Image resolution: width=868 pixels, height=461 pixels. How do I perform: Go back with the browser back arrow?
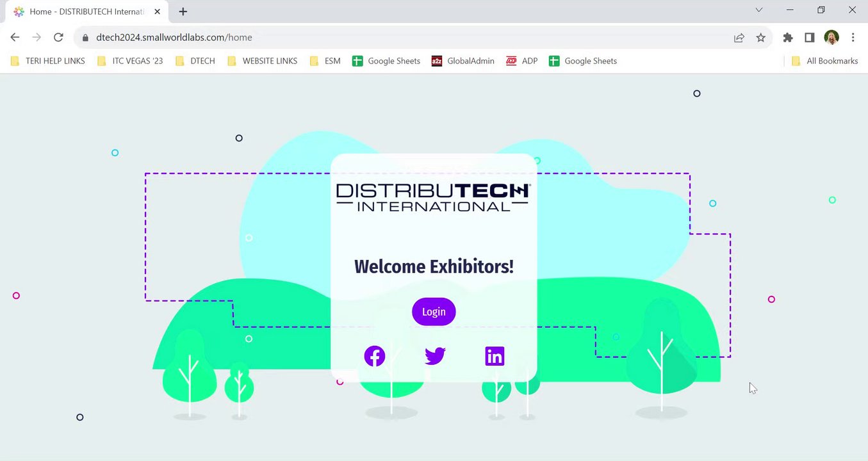pyautogui.click(x=15, y=37)
